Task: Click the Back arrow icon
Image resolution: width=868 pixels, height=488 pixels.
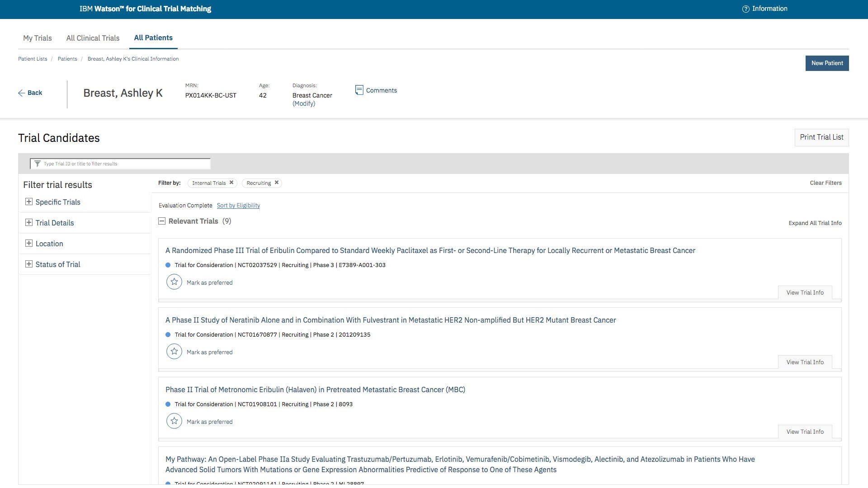Action: click(x=21, y=93)
